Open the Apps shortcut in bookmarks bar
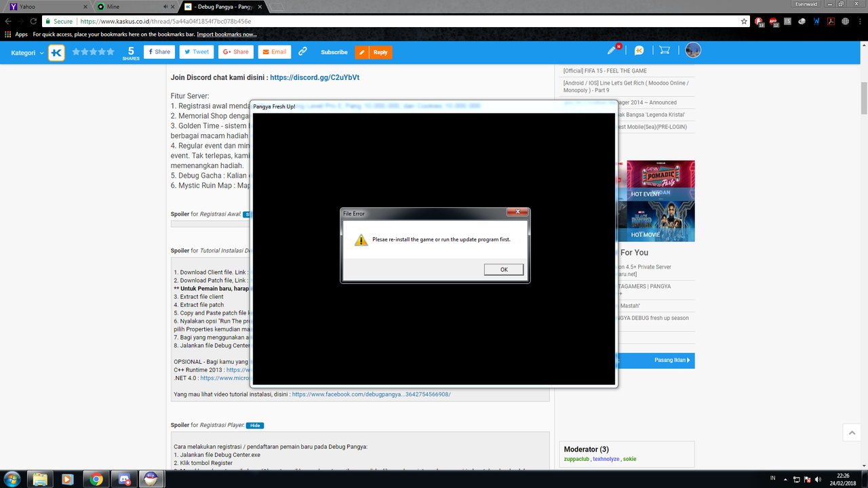This screenshot has height=488, width=868. (x=16, y=34)
